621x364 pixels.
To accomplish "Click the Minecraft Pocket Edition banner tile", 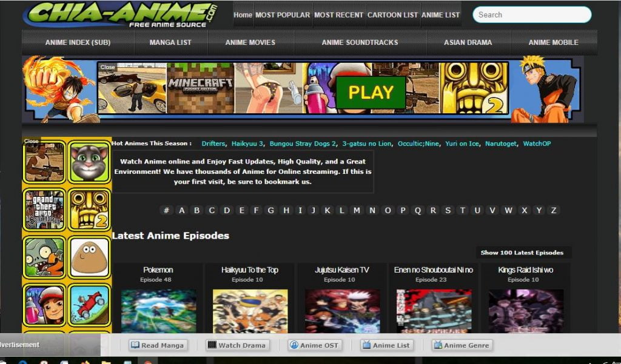I will pyautogui.click(x=200, y=88).
